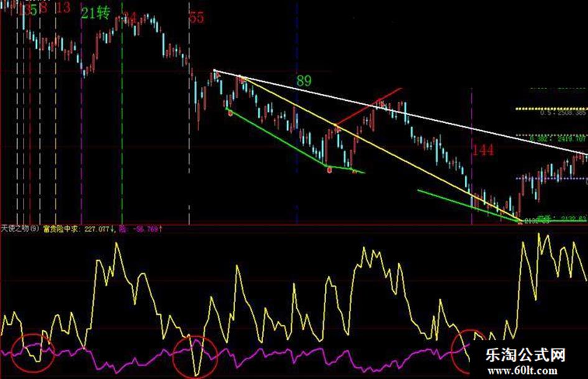
Task: Click the lowest price label "2132.63"
Action: pyautogui.click(x=561, y=218)
